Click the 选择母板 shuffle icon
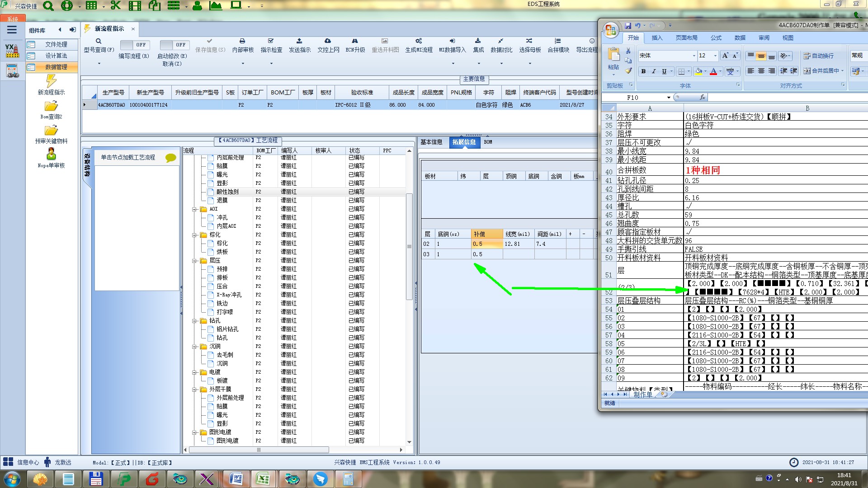The height and width of the screenshot is (488, 868). [529, 41]
